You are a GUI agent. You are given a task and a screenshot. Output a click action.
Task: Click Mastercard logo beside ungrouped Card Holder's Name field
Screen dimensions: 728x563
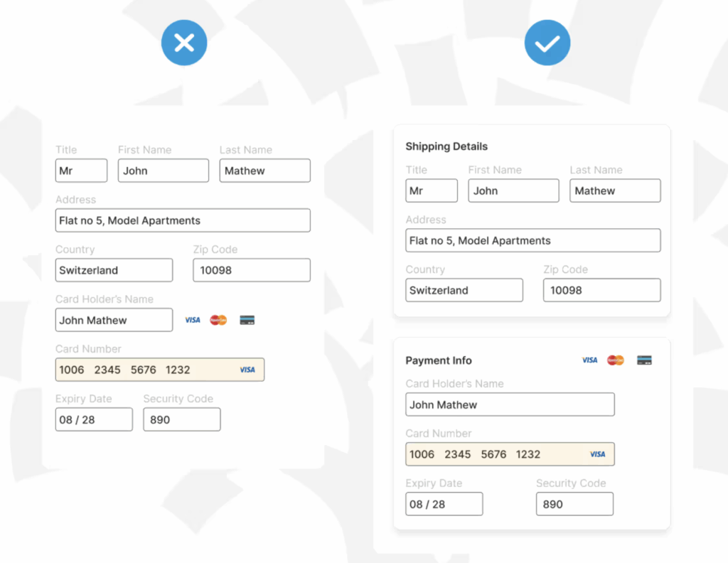[218, 321]
